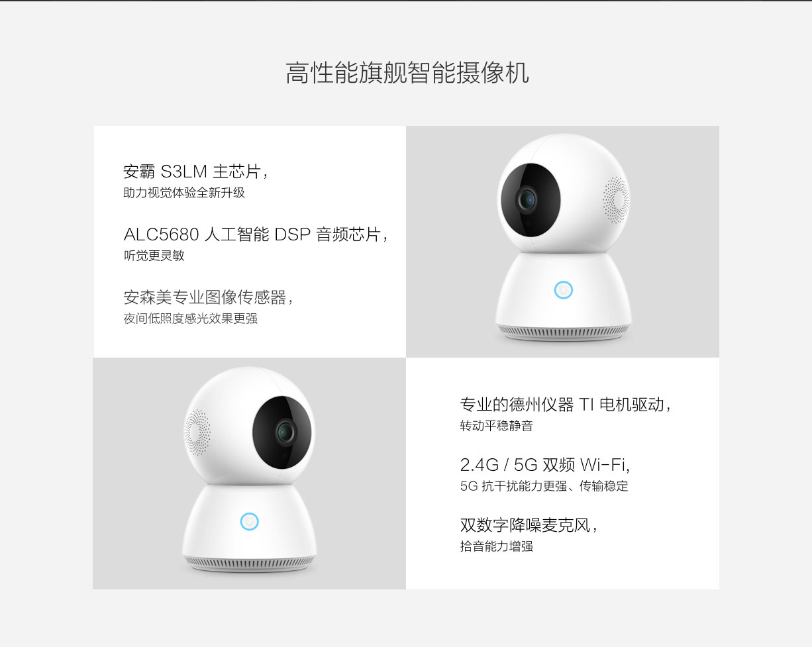812x647 pixels.
Task: Click the lens of the top-right camera
Action: pyautogui.click(x=527, y=199)
